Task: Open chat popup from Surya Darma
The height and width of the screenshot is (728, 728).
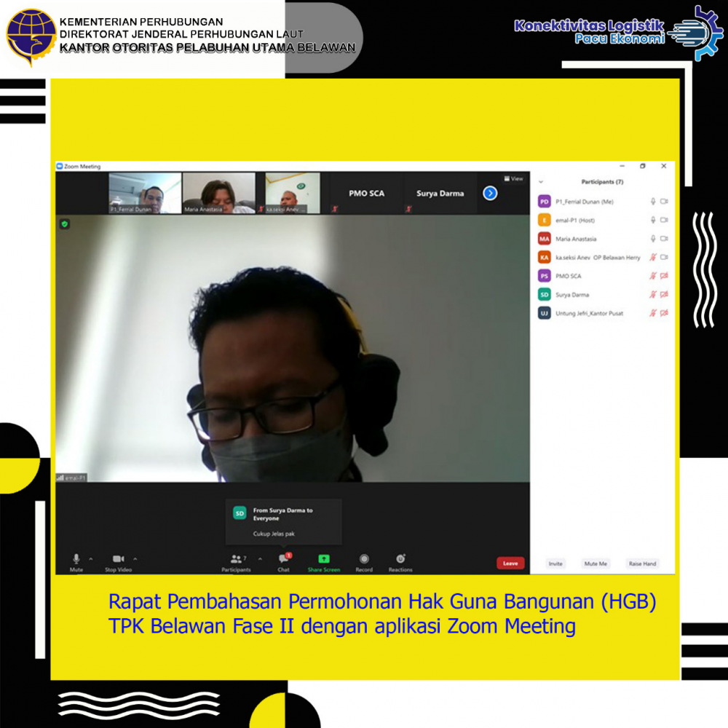Action: pyautogui.click(x=284, y=521)
